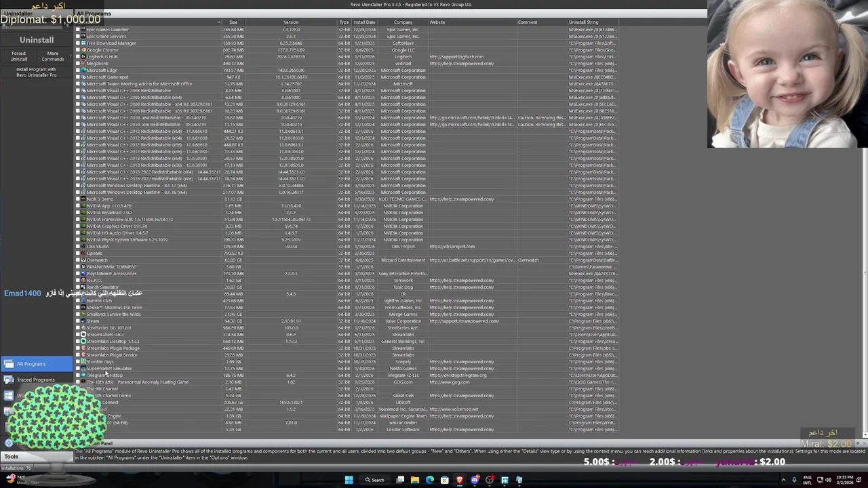Image resolution: width=868 pixels, height=488 pixels.
Task: Click the Rumble Club icon
Action: (x=83, y=301)
